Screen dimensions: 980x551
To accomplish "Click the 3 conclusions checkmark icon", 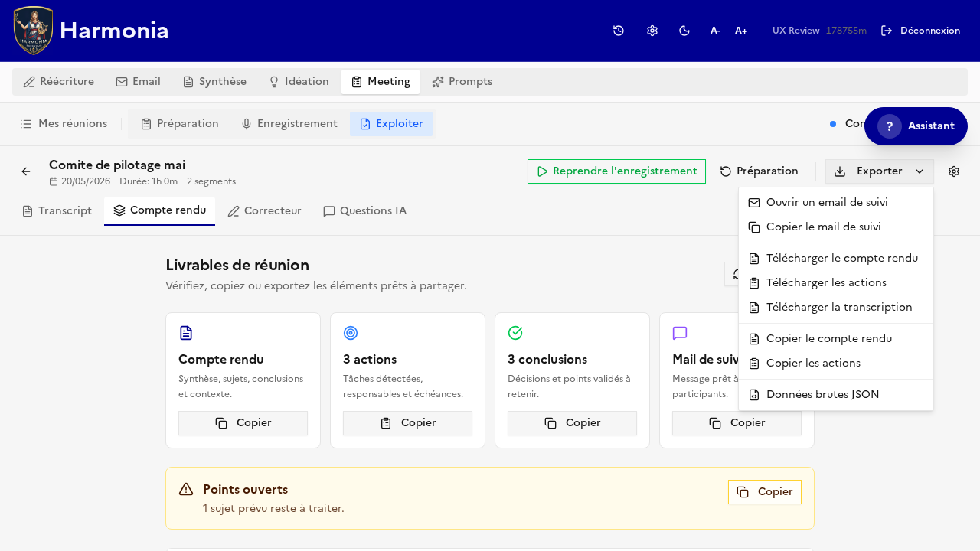I will (x=515, y=333).
